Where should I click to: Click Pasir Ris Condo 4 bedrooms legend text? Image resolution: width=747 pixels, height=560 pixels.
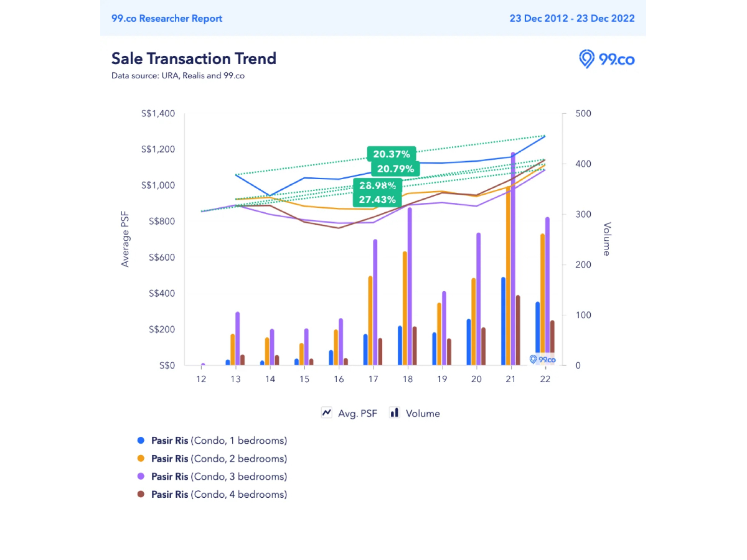coord(218,495)
